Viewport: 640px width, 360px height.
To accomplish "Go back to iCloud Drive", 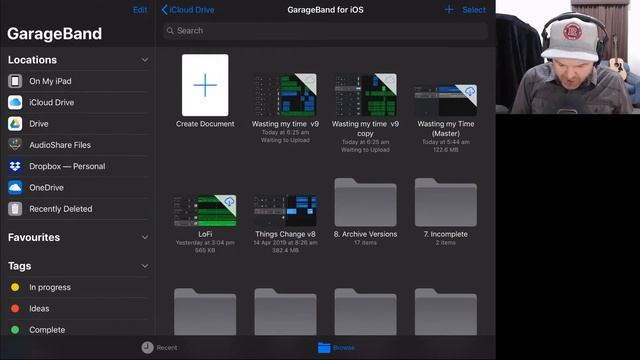I will pos(188,10).
